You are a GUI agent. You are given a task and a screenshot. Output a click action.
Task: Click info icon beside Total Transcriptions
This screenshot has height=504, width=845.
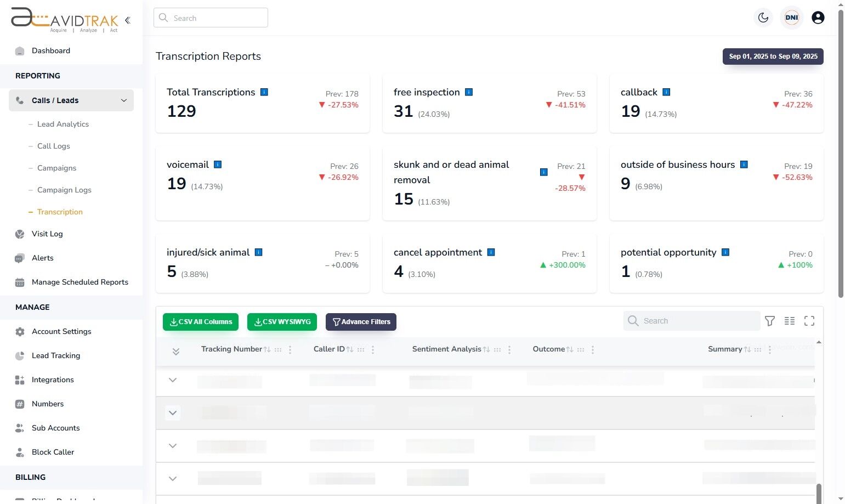264,92
